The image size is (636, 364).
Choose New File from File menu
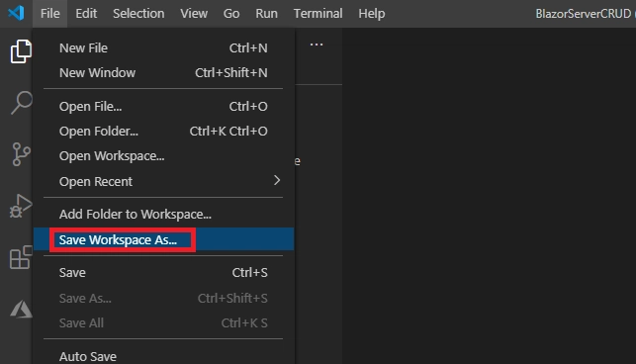pyautogui.click(x=163, y=47)
